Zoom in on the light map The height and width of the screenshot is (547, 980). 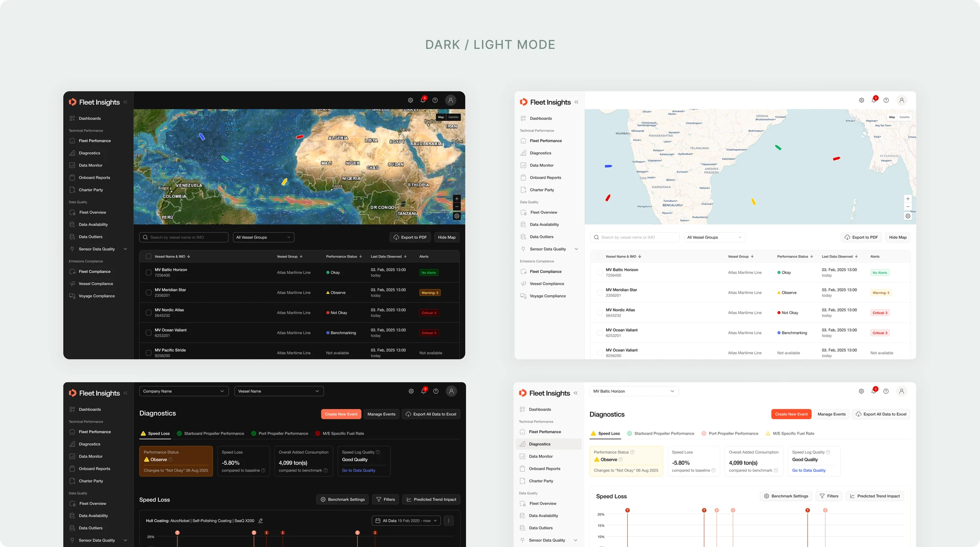click(x=908, y=199)
